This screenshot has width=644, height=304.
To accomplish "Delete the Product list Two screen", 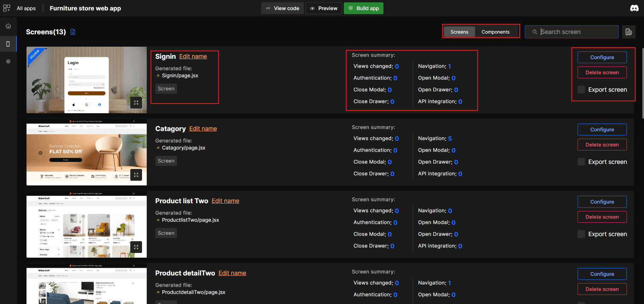I will click(602, 217).
